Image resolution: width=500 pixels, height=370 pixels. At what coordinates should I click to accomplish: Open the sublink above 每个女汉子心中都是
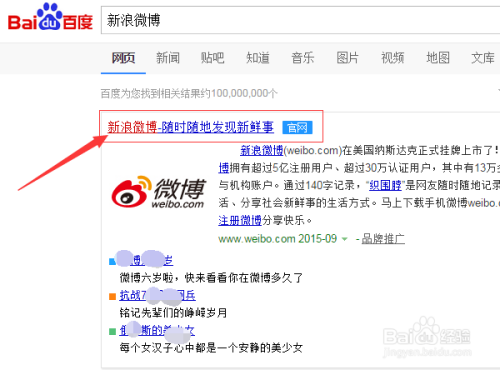pyautogui.click(x=157, y=330)
